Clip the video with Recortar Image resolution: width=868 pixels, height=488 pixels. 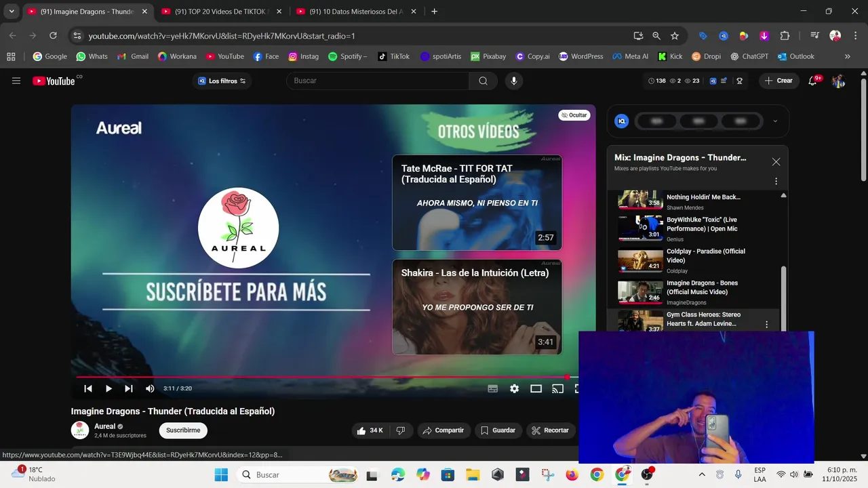coord(550,430)
